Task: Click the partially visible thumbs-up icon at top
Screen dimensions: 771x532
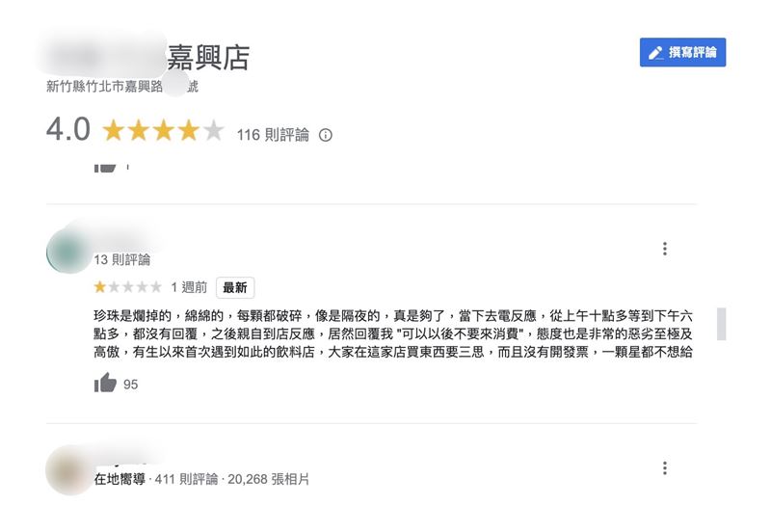Action: [105, 168]
